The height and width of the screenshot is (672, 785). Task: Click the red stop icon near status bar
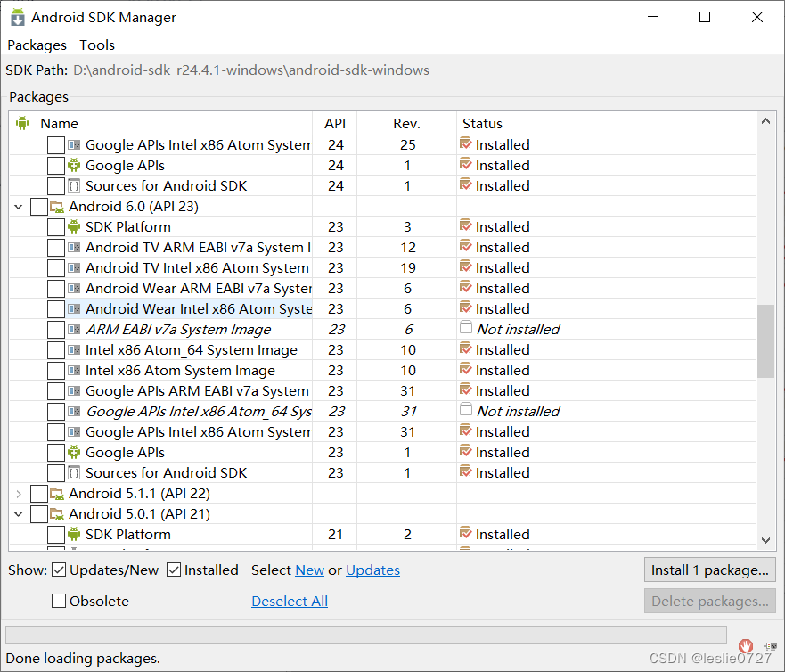[x=745, y=645]
